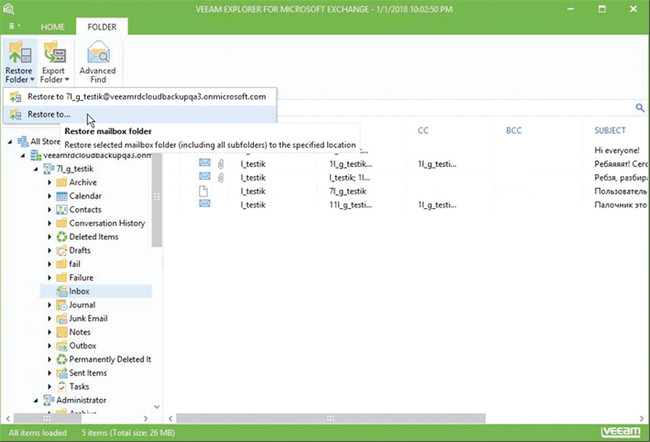Click the 7l_g_testik mailbox icon

pos(49,169)
